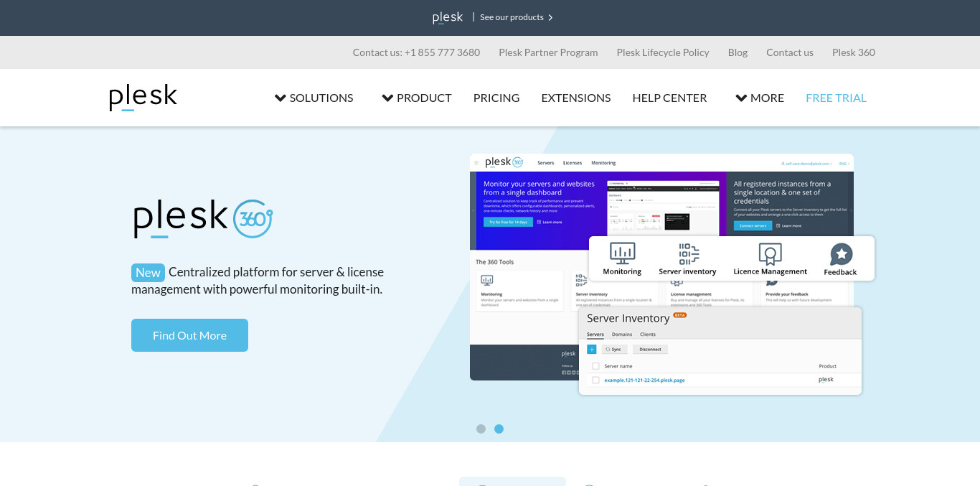Open the Plesk 360 top link
980x486 pixels.
click(x=854, y=52)
